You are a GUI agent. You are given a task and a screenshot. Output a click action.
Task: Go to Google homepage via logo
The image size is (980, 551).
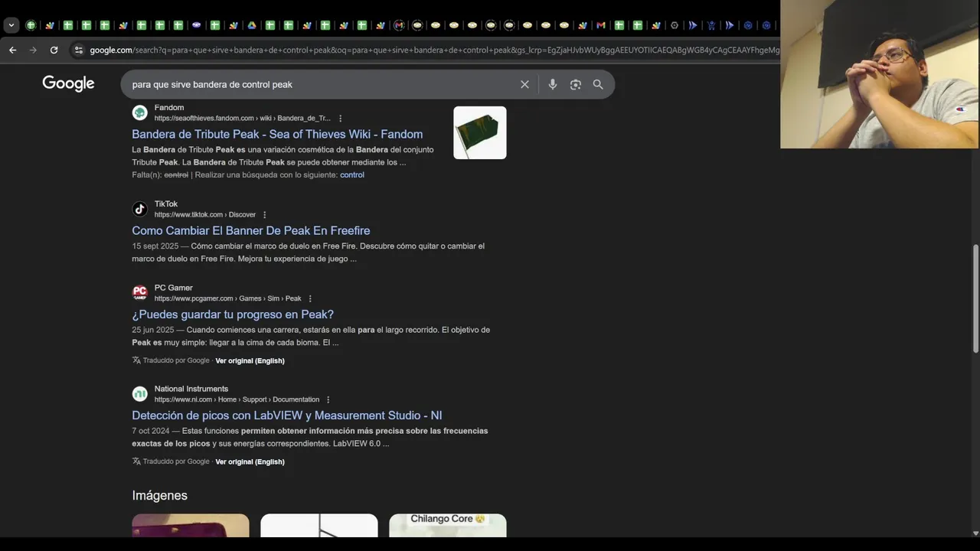68,83
